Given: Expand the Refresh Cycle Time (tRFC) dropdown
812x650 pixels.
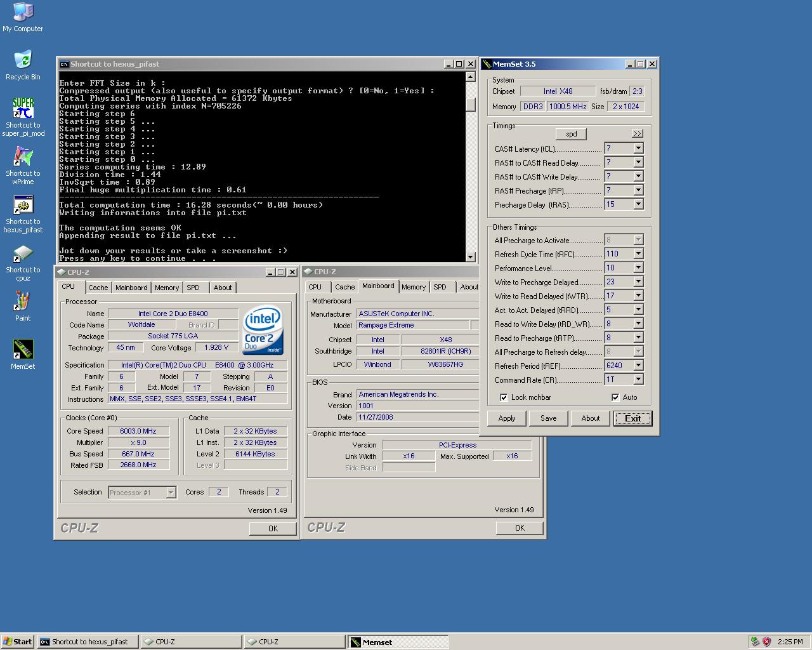Looking at the screenshot, I should point(638,254).
